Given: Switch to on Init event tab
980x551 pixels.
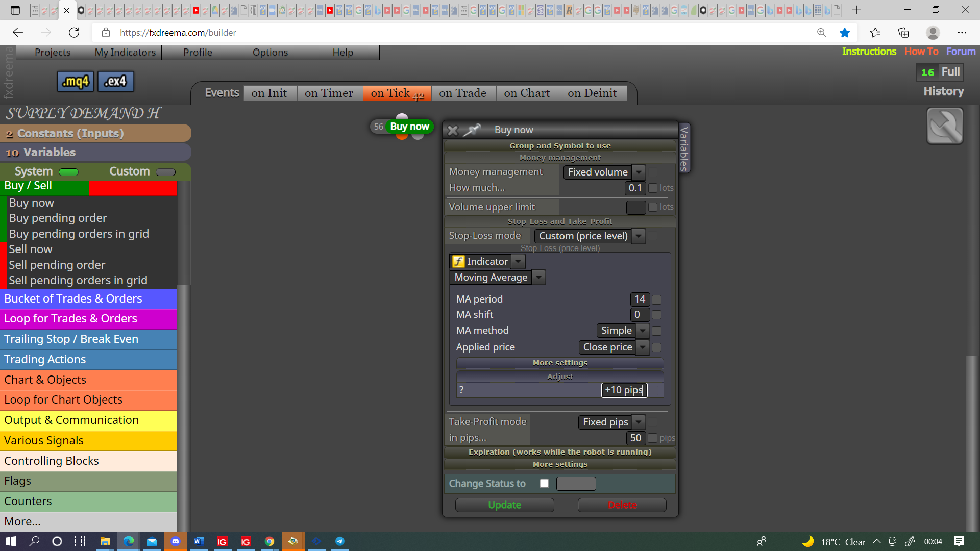Looking at the screenshot, I should click(x=269, y=93).
